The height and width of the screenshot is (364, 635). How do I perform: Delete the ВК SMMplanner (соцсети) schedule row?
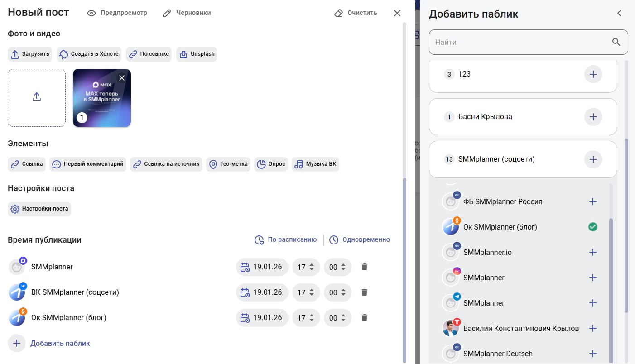pos(364,292)
